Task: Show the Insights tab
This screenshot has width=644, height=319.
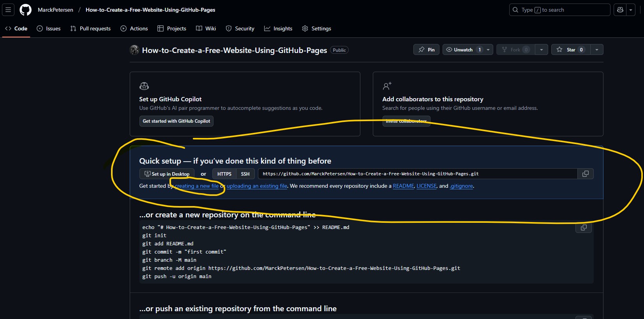Action: tap(278, 28)
